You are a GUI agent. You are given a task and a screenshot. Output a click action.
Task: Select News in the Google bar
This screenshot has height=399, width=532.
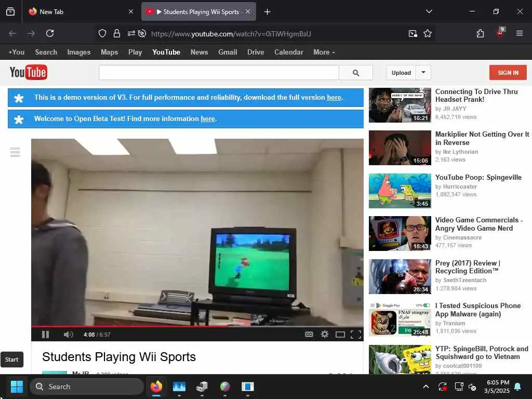(199, 52)
